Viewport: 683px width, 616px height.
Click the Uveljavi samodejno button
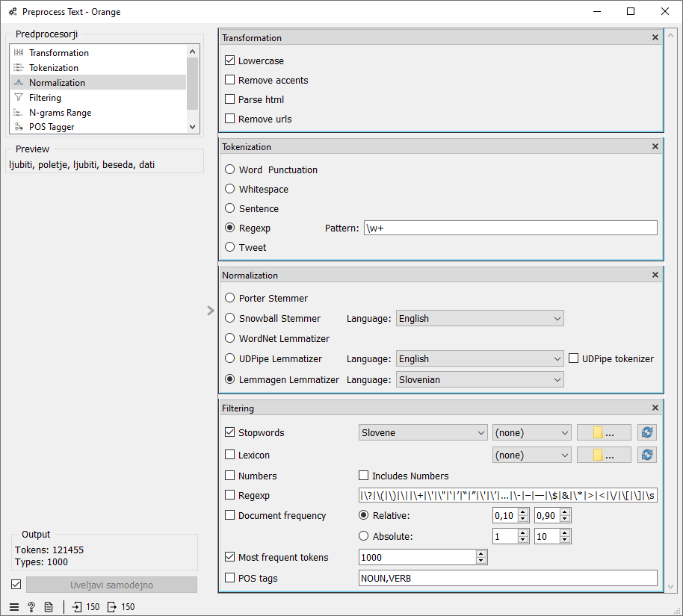pyautogui.click(x=111, y=585)
